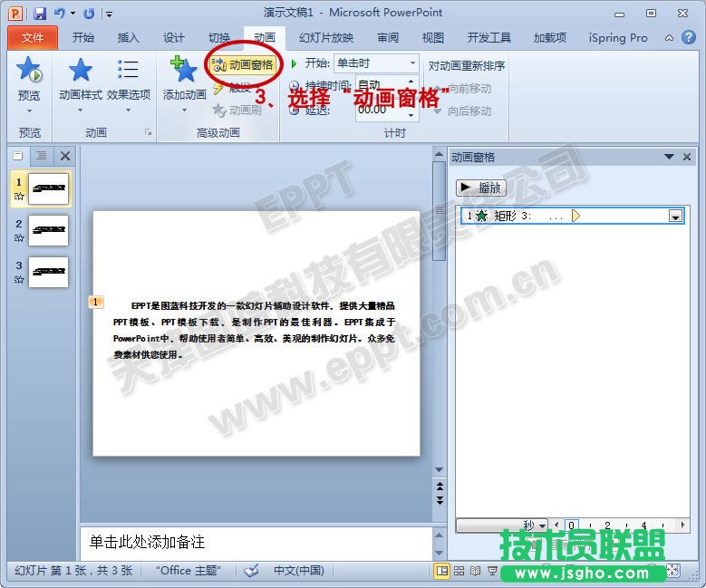
Task: Open animation group dialog launcher
Action: pyautogui.click(x=148, y=132)
